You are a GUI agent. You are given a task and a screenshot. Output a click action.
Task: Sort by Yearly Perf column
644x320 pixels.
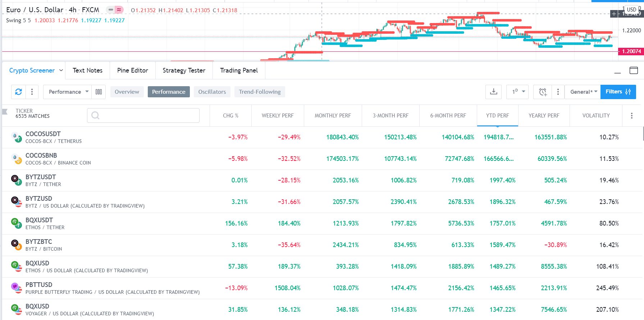click(544, 116)
